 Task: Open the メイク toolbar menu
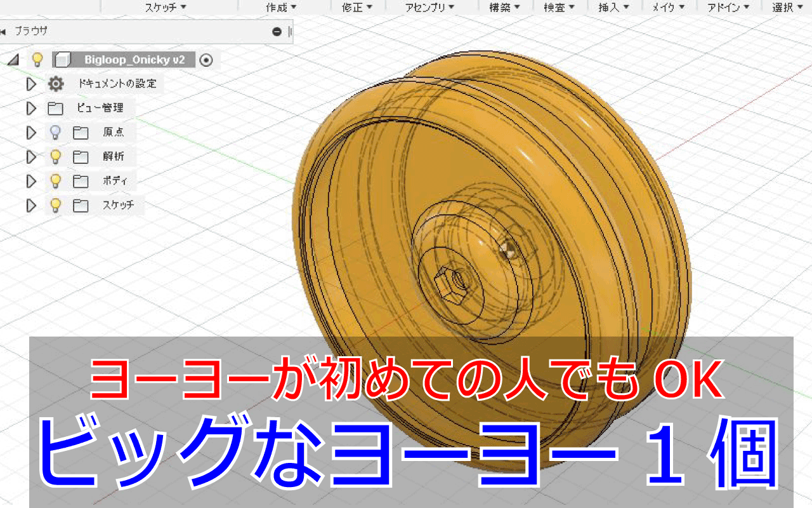[x=668, y=7]
